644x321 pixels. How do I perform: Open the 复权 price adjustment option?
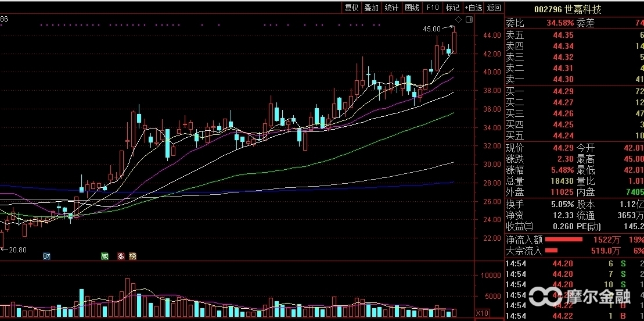[351, 8]
